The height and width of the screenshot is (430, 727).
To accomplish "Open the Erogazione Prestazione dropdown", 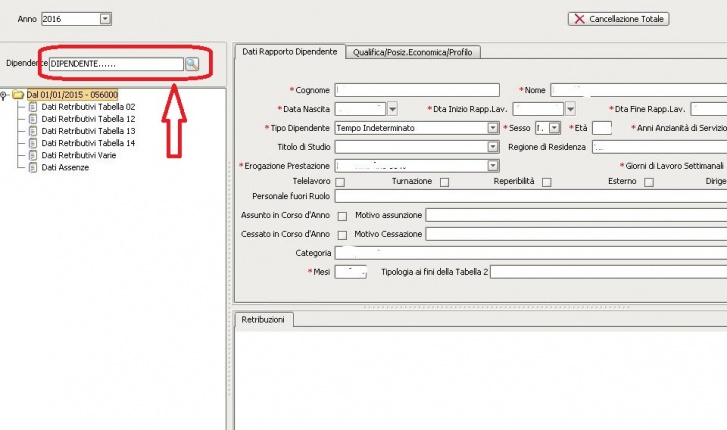I will click(x=493, y=166).
